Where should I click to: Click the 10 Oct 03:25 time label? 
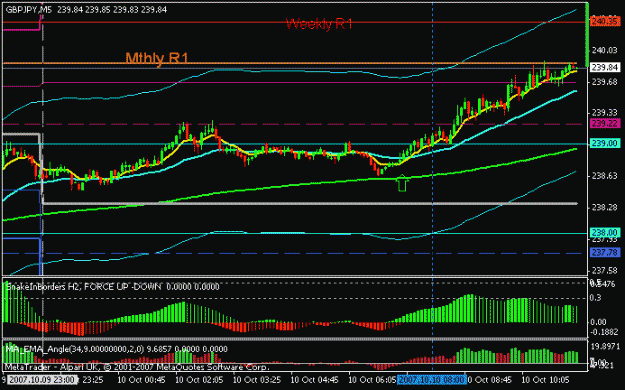coord(257,380)
